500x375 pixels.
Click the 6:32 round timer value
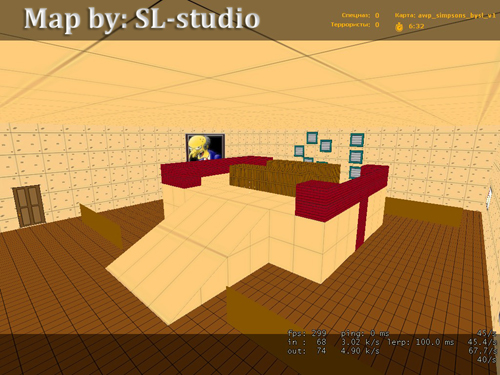(416, 26)
